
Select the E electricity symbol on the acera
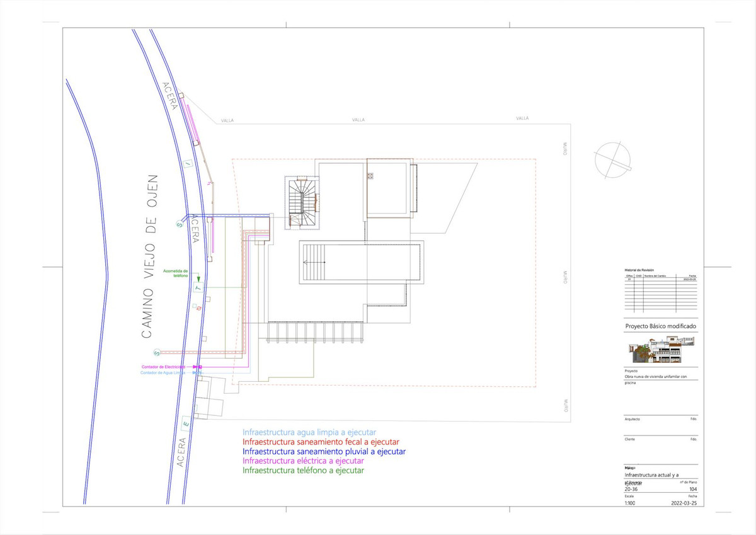pyautogui.click(x=186, y=423)
